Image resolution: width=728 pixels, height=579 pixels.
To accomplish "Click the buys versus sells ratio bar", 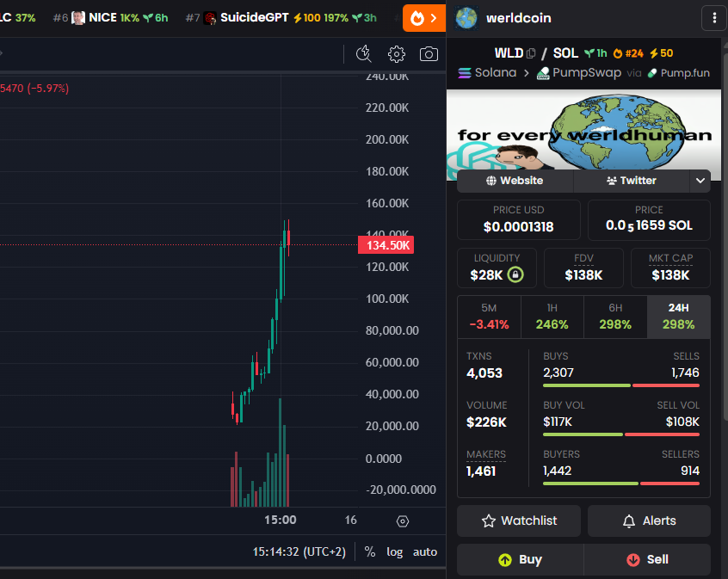I will [621, 385].
